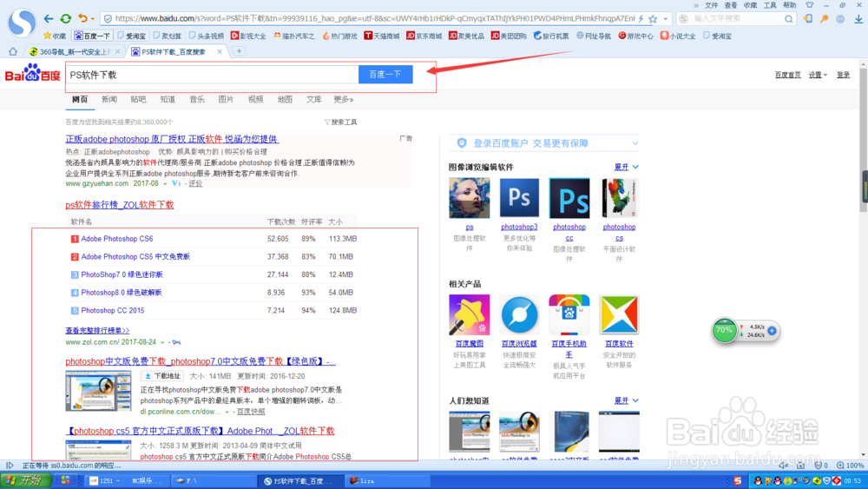Screen dimensions: 868x489
Task: Switch to the 360导航 browser tab
Action: pos(74,51)
